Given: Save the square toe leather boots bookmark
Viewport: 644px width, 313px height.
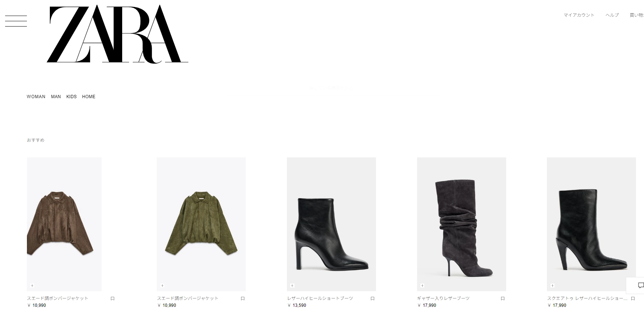Looking at the screenshot, I should tap(633, 298).
